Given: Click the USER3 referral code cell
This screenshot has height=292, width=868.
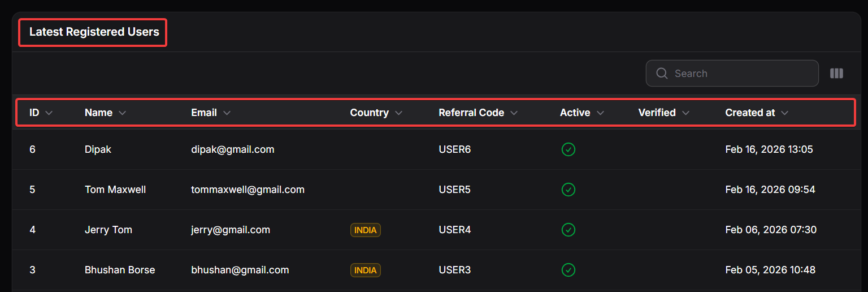Looking at the screenshot, I should [454, 270].
